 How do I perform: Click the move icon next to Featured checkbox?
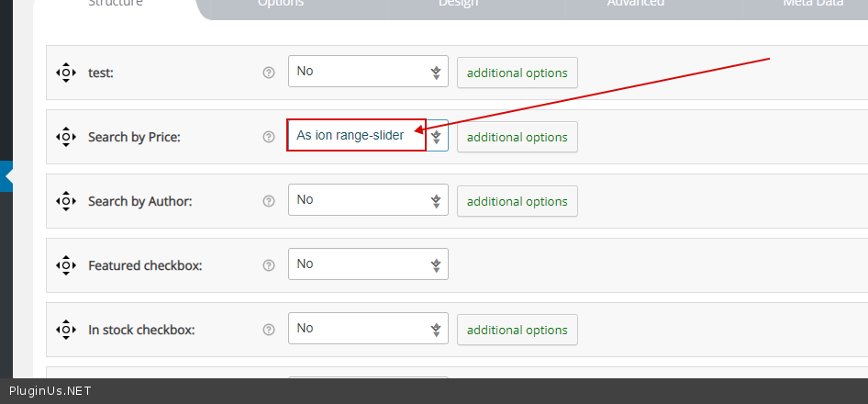[65, 265]
